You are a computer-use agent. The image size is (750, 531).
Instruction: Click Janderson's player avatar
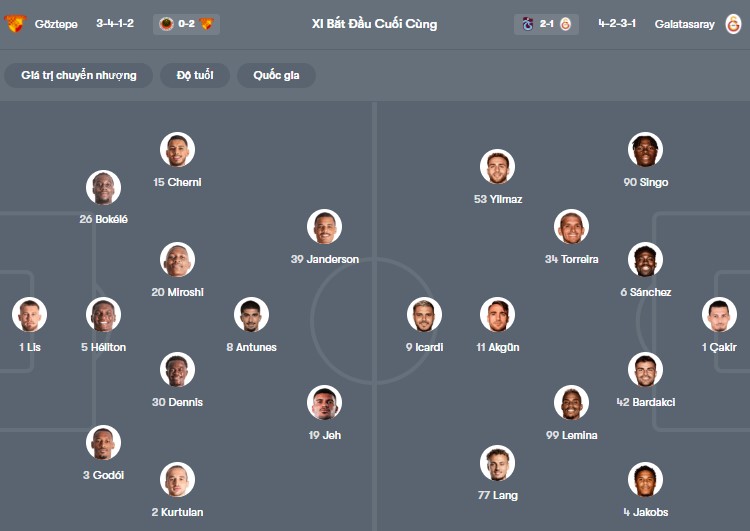[x=324, y=227]
